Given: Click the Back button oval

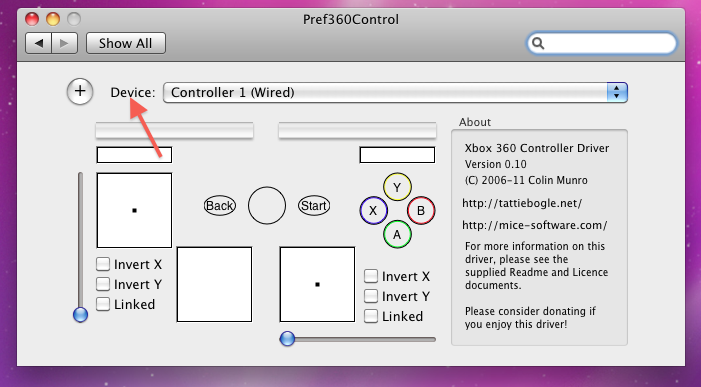Looking at the screenshot, I should [220, 206].
